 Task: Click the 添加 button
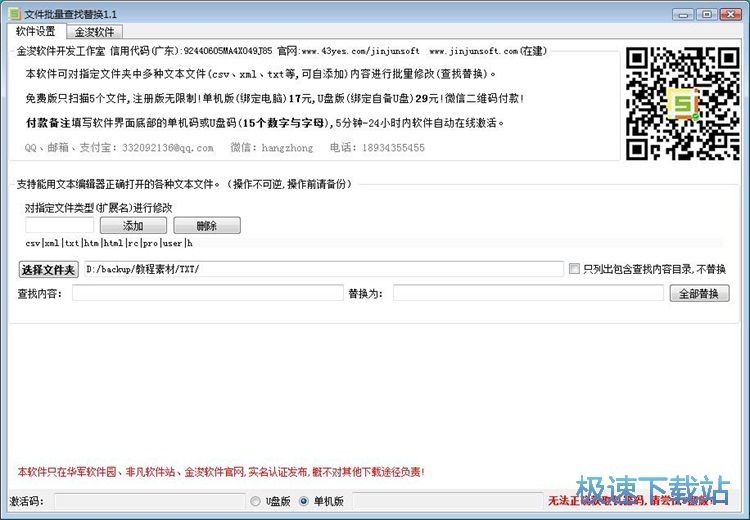click(133, 225)
